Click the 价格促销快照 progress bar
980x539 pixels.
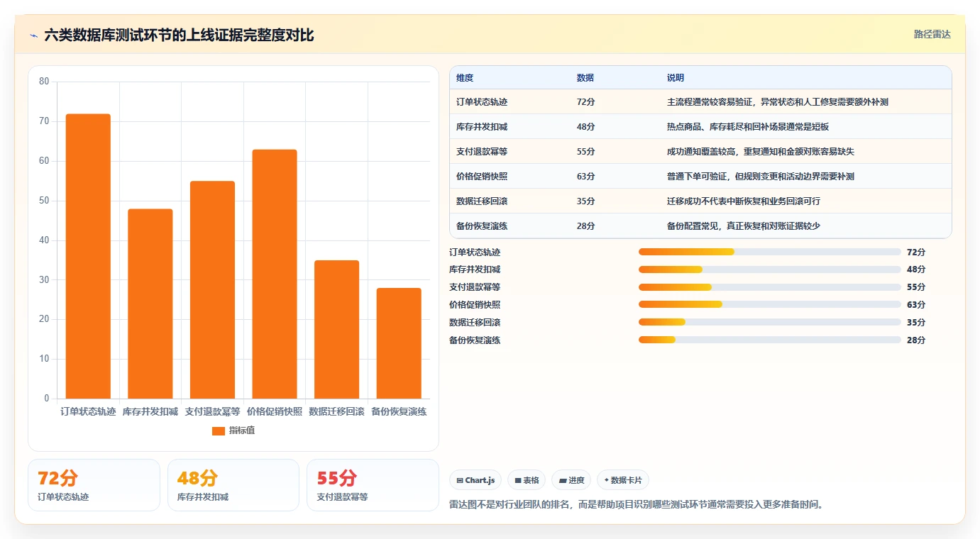click(x=770, y=304)
